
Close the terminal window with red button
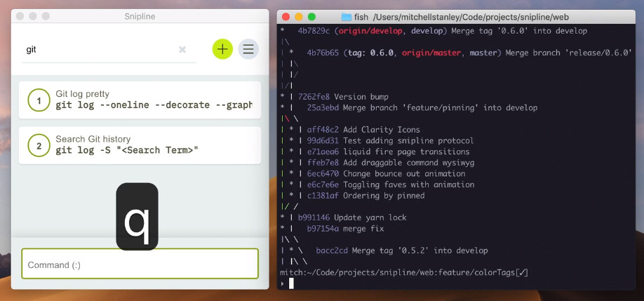point(286,17)
